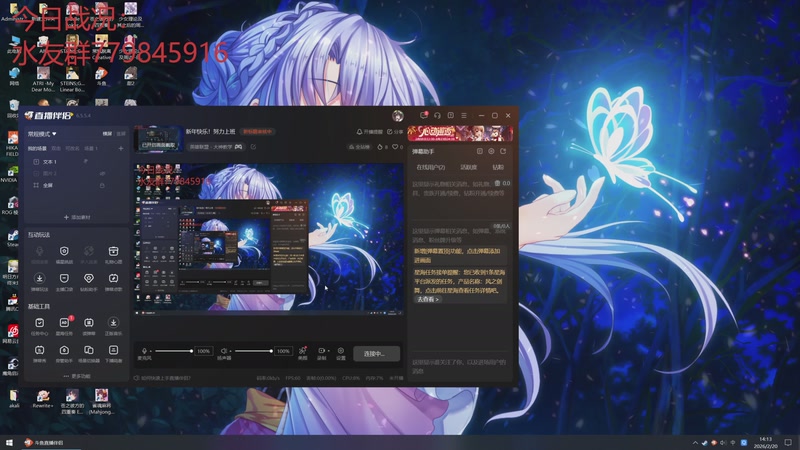
Task: Click the stream cover thumbnail
Action: [158, 139]
